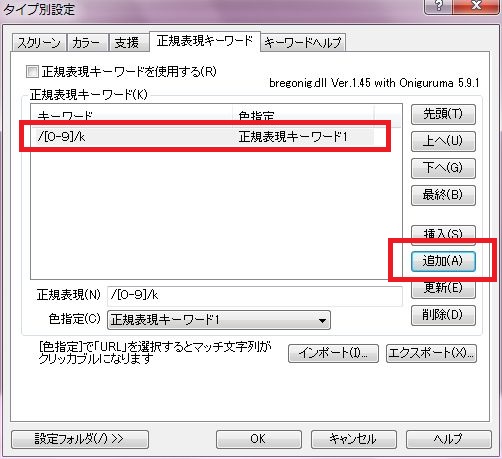Click the 色指定 column header
The width and height of the screenshot is (502, 459).
click(303, 116)
